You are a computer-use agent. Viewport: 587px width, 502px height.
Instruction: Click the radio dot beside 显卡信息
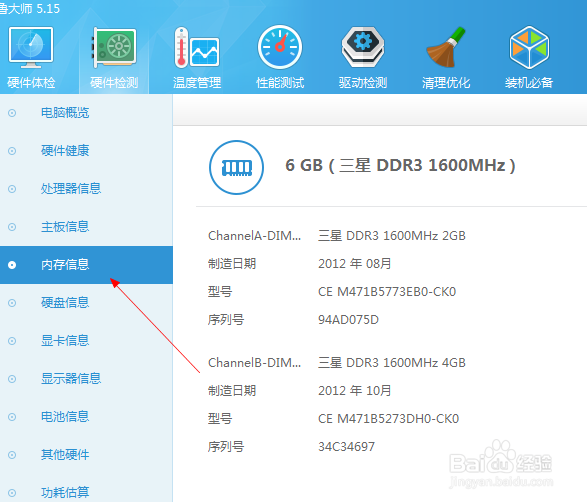click(12, 341)
